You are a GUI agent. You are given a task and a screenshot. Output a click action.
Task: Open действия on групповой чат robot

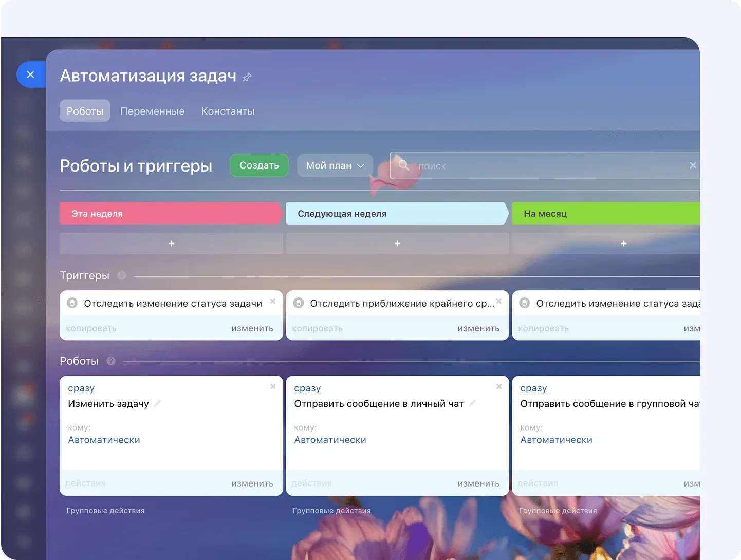[538, 483]
